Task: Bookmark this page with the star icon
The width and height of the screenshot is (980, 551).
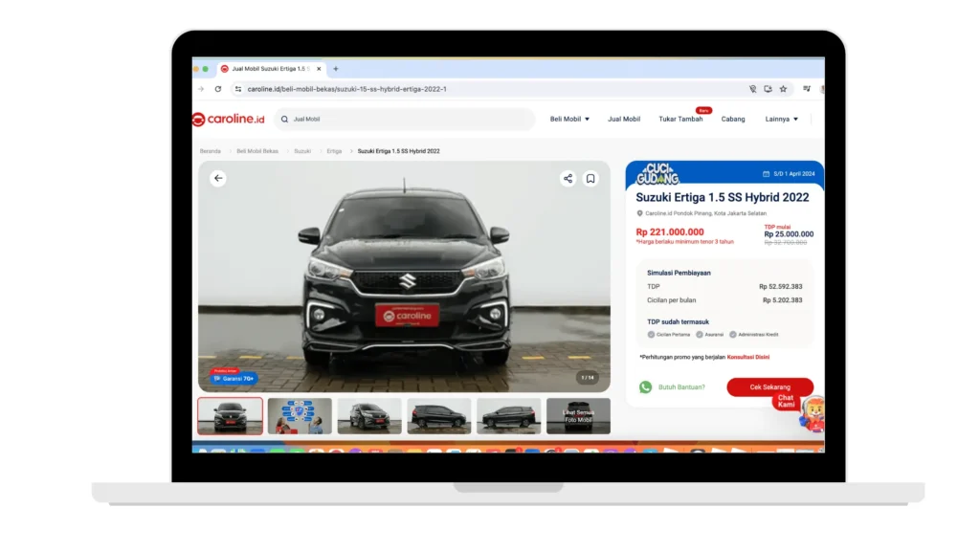Action: (783, 89)
